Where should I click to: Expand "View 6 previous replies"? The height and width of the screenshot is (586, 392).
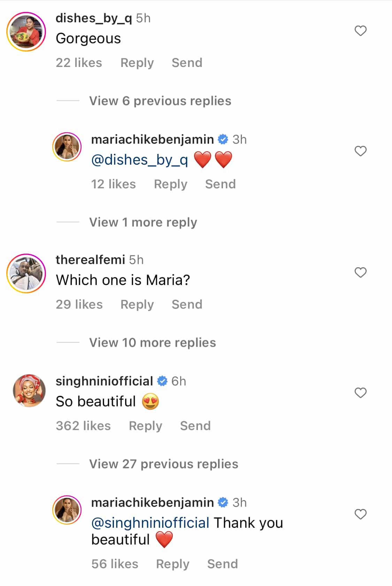[x=160, y=101]
